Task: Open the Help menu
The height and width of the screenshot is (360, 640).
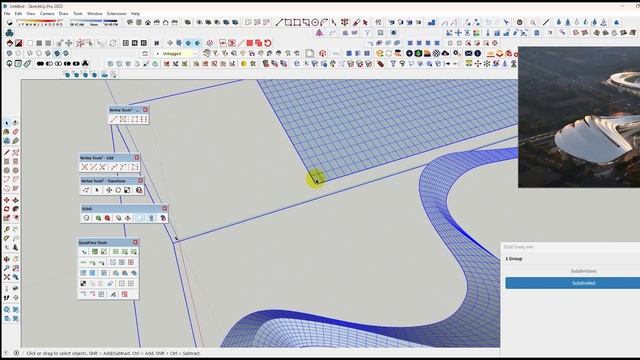Action: [x=135, y=13]
